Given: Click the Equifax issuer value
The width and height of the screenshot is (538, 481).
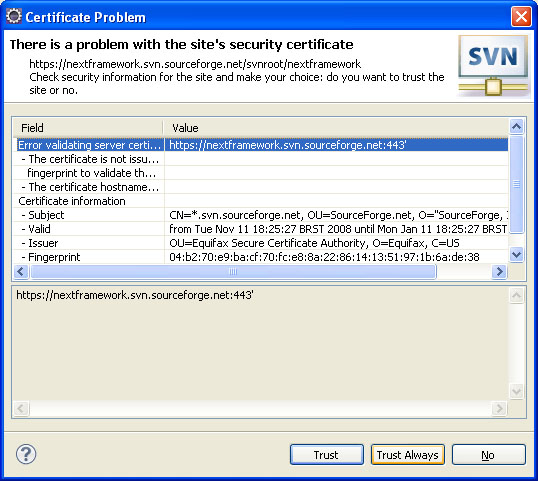Looking at the screenshot, I should [x=314, y=243].
